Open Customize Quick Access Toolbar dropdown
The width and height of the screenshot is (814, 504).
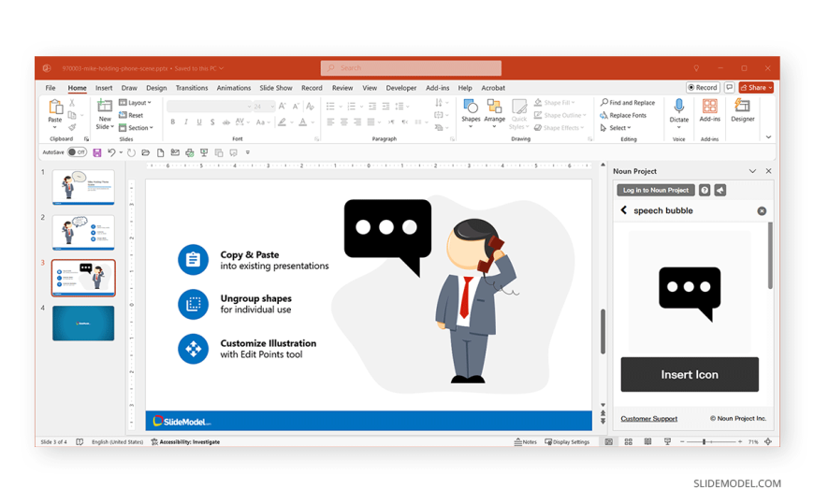click(248, 152)
